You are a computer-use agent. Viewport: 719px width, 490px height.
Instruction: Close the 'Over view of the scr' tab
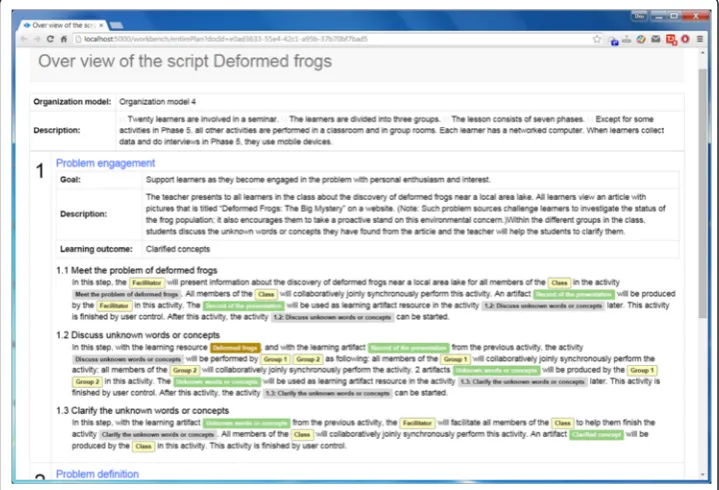point(101,25)
